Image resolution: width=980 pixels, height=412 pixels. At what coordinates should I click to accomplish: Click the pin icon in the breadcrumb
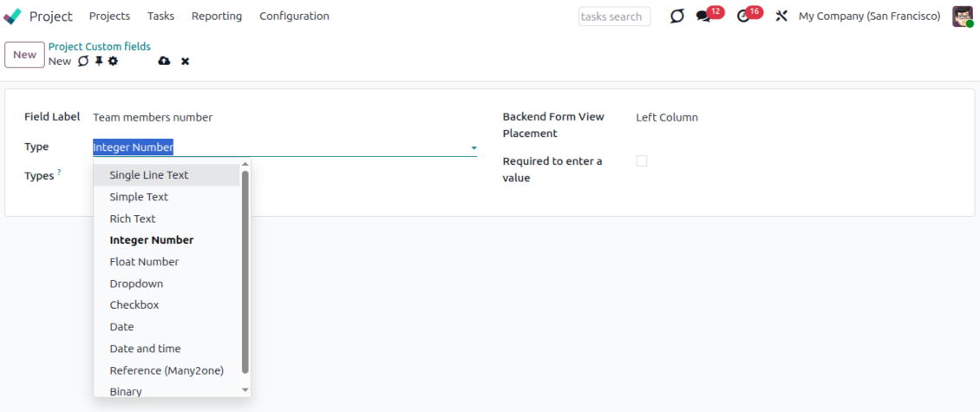tap(99, 62)
